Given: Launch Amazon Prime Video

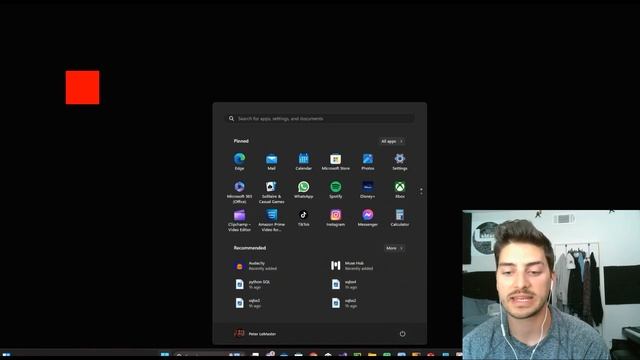Looking at the screenshot, I should 271,220.
